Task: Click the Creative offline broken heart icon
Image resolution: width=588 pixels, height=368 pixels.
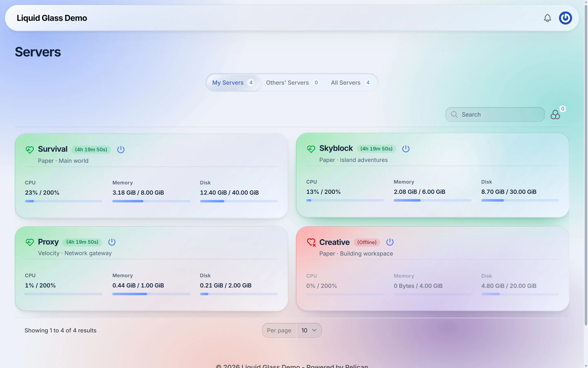Action: pyautogui.click(x=311, y=242)
